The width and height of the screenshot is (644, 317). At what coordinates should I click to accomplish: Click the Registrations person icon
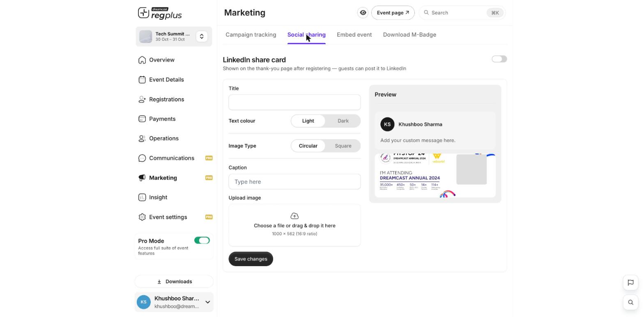tap(142, 99)
